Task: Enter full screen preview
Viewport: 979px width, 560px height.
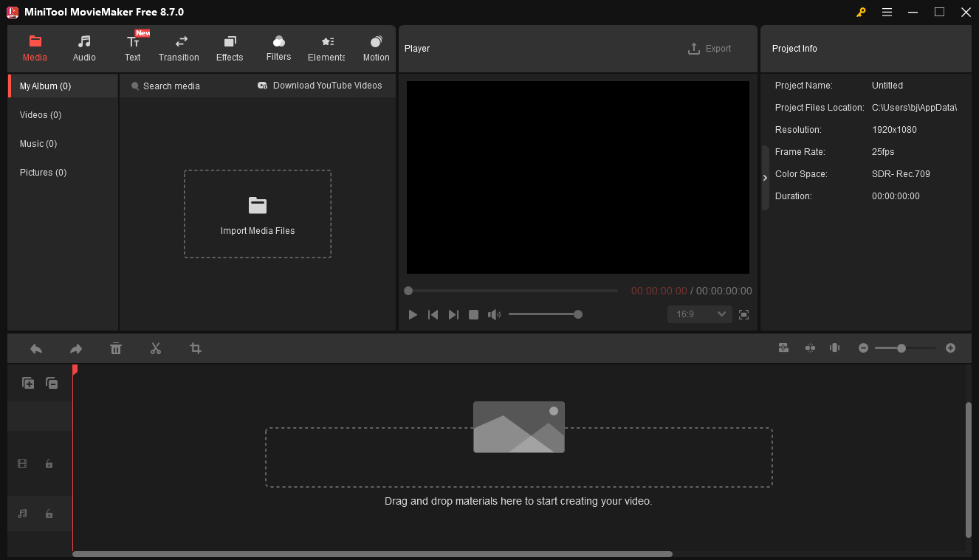Action: coord(744,314)
